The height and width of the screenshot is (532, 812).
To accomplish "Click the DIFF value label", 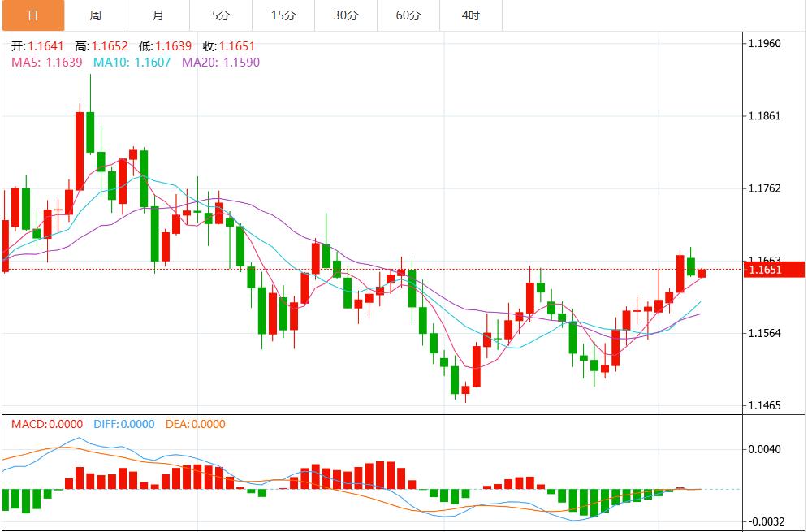I will [123, 424].
